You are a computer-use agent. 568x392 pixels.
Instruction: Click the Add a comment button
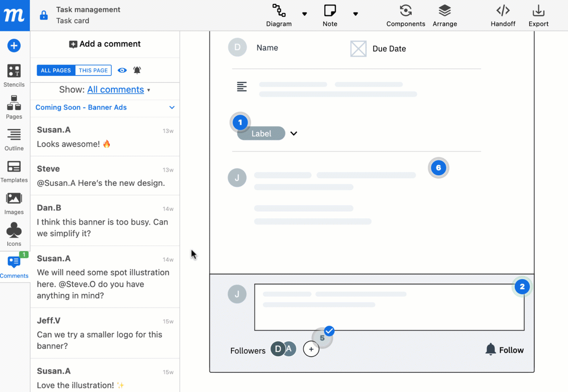pyautogui.click(x=105, y=44)
